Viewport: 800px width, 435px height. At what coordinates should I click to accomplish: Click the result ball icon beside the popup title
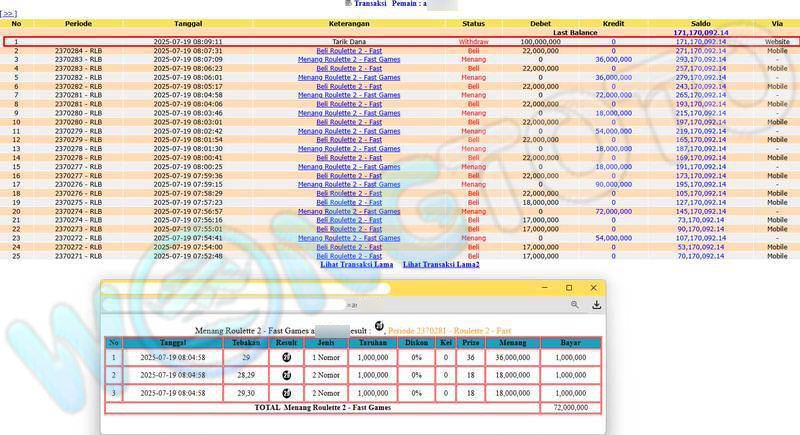click(x=380, y=326)
